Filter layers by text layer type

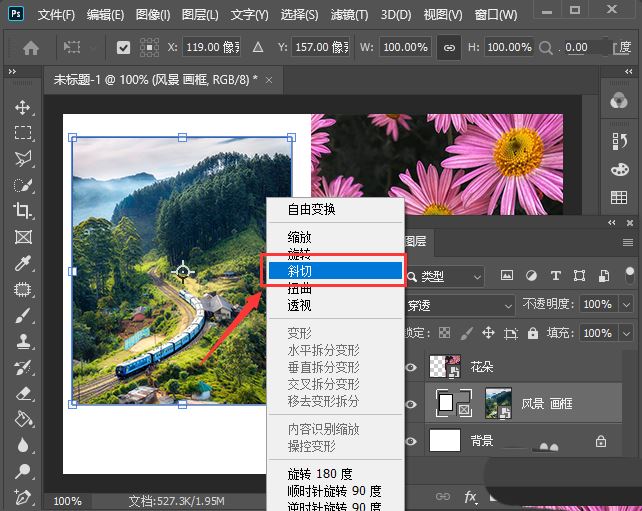(555, 276)
